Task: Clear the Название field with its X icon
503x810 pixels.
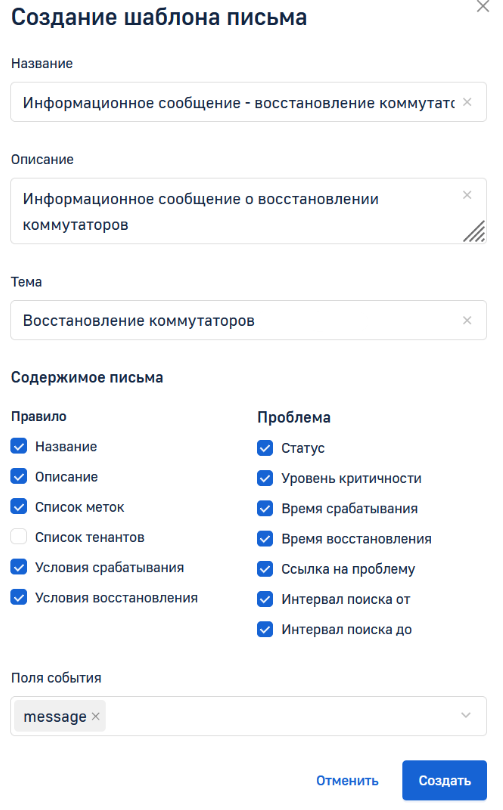Action: pyautogui.click(x=467, y=102)
